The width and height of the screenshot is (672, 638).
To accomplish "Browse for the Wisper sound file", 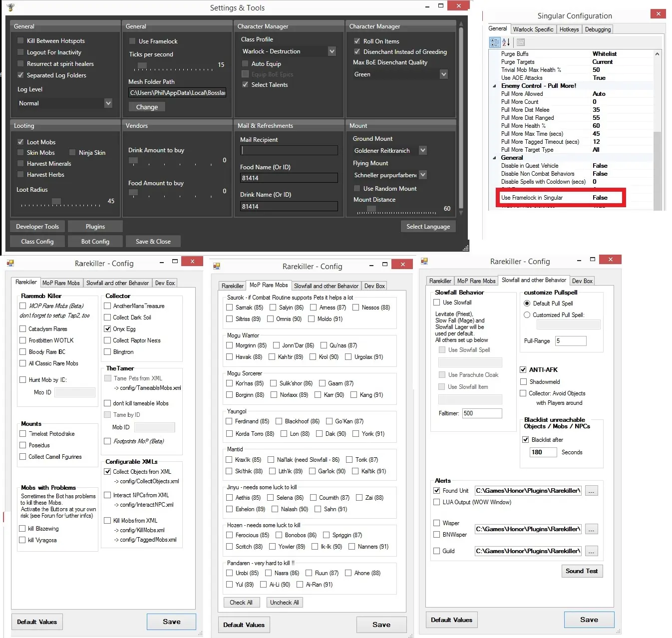I will (x=591, y=529).
